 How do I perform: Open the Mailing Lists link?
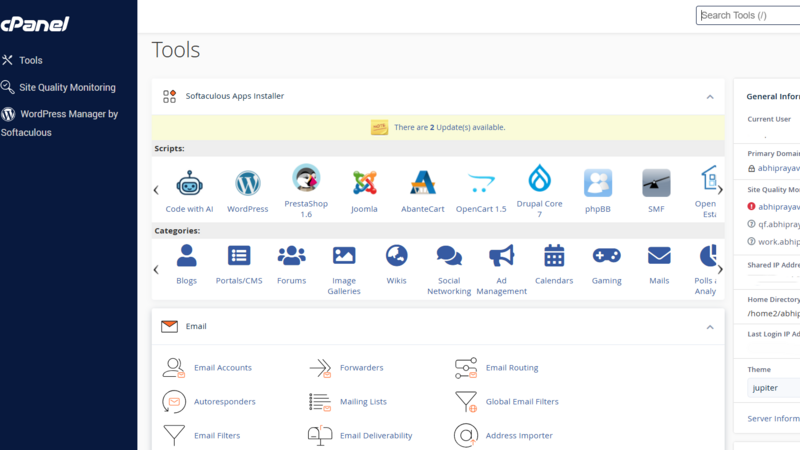click(363, 402)
